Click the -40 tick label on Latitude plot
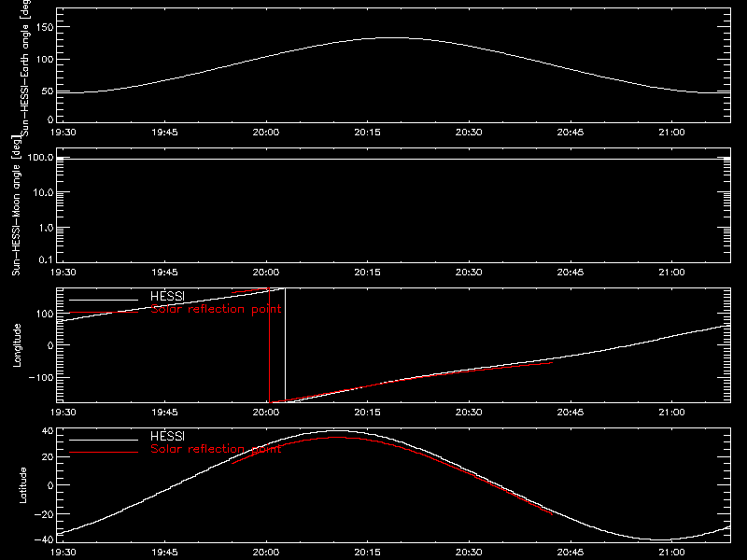Image resolution: width=747 pixels, height=560 pixels. click(44, 539)
